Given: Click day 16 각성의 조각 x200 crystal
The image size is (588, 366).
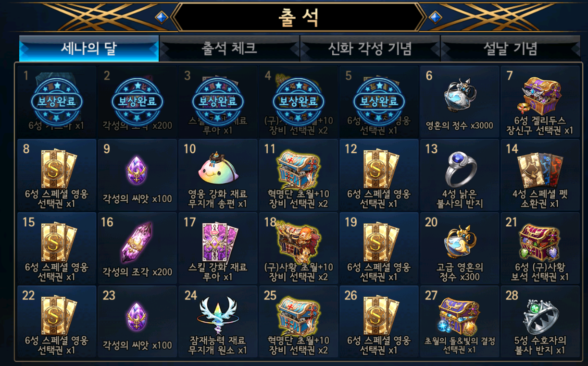Looking at the screenshot, I should pyautogui.click(x=137, y=248).
